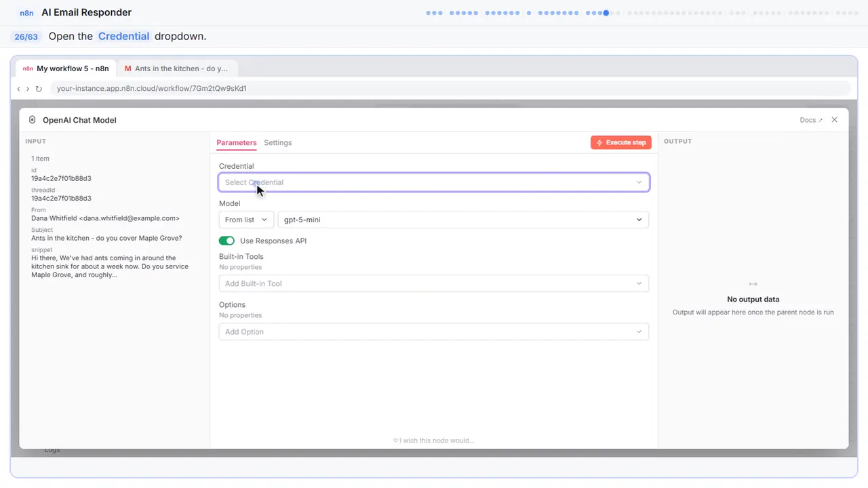Click the Dana Whitfield sender address

pos(105,218)
